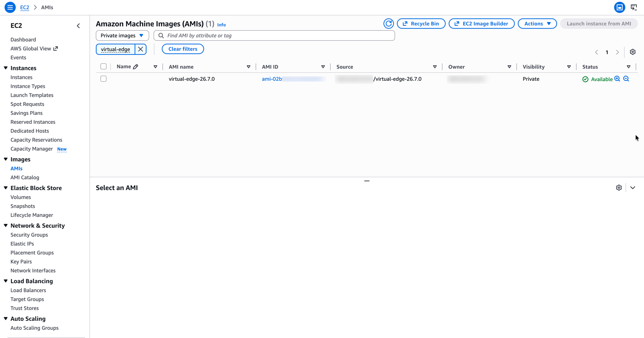Open Target Groups in sidebar
644x338 pixels.
coord(27,299)
